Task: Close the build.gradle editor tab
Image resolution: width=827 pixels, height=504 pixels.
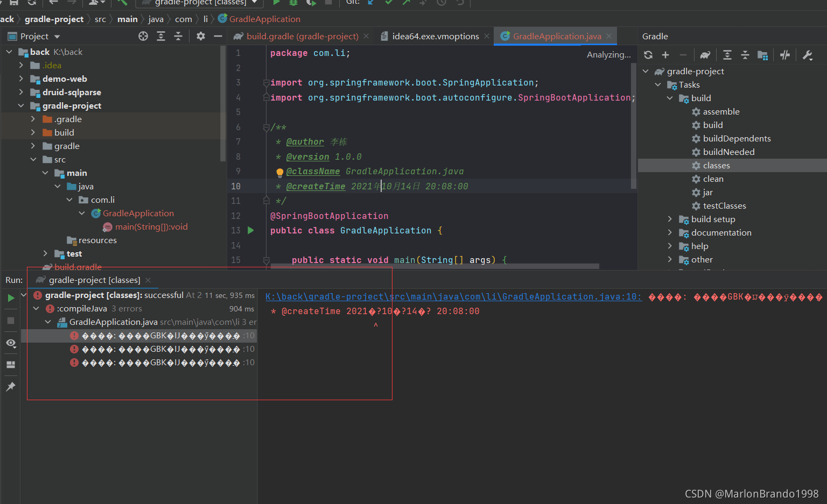Action: [366, 36]
